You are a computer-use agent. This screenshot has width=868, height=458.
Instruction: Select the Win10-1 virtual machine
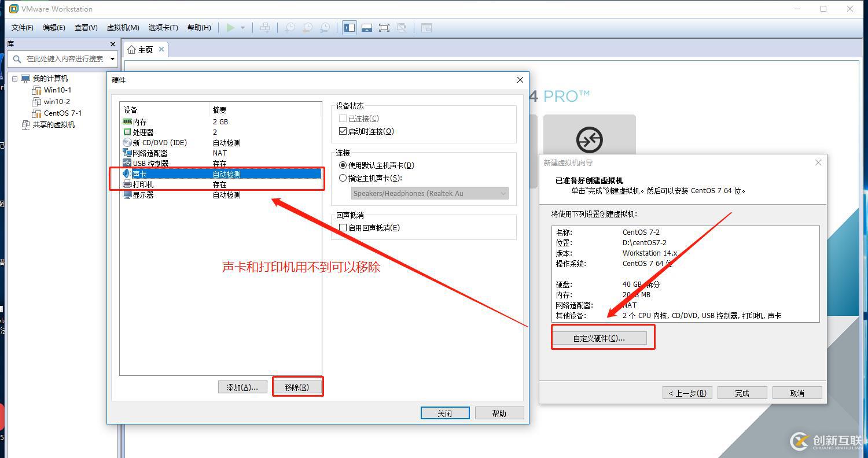(57, 90)
